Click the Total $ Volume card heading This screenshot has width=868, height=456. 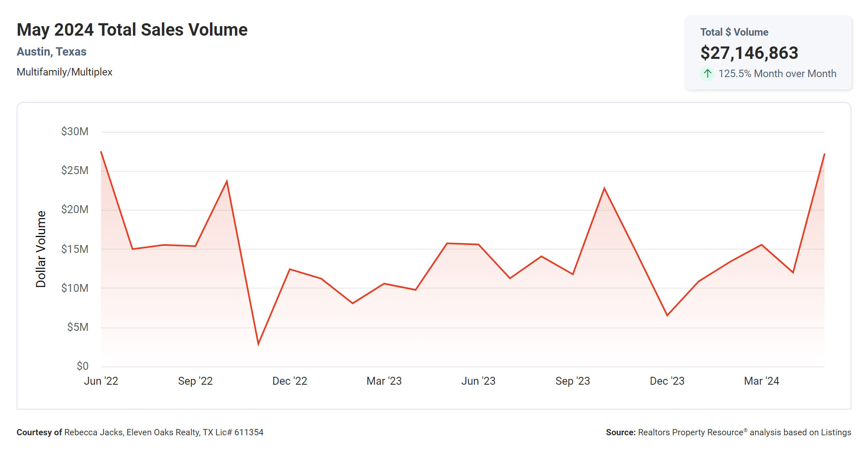pos(734,32)
